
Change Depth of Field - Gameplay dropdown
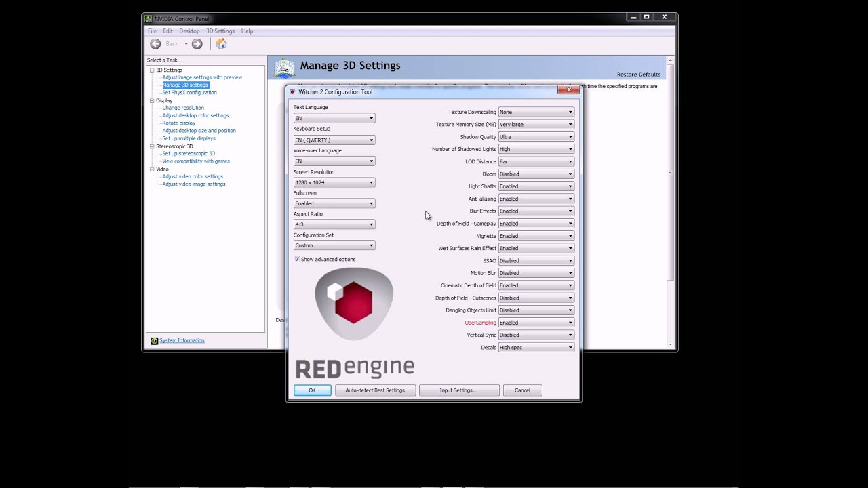[536, 223]
